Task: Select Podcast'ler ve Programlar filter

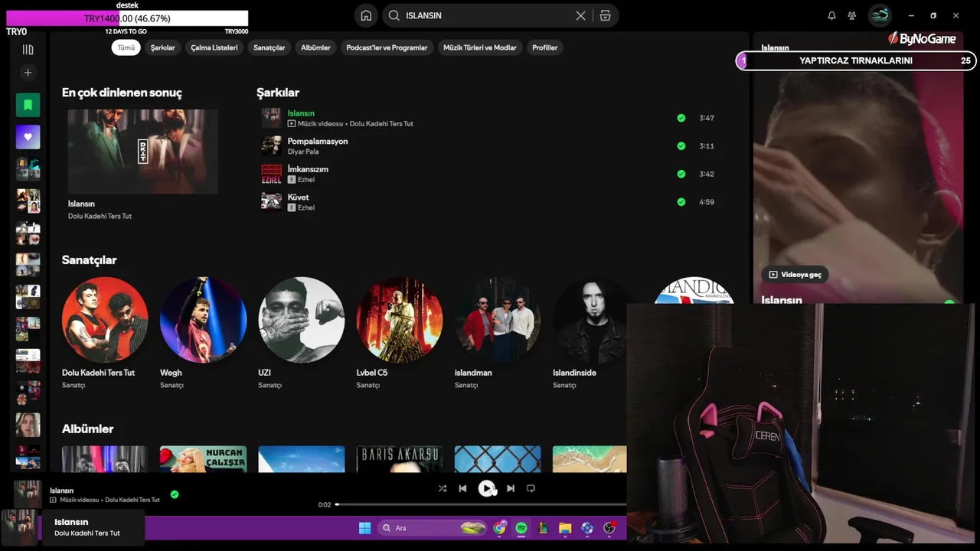Action: [x=387, y=47]
